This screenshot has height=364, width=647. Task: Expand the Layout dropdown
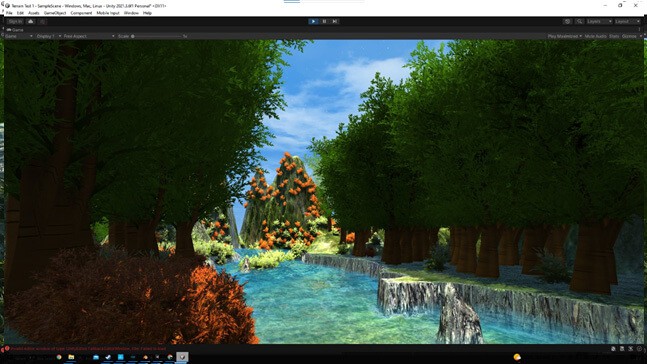[x=628, y=21]
